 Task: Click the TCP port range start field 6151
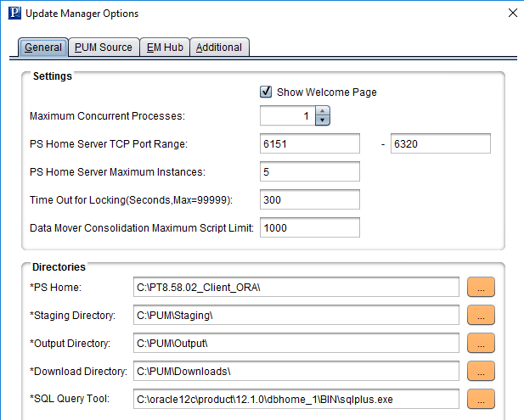(310, 143)
